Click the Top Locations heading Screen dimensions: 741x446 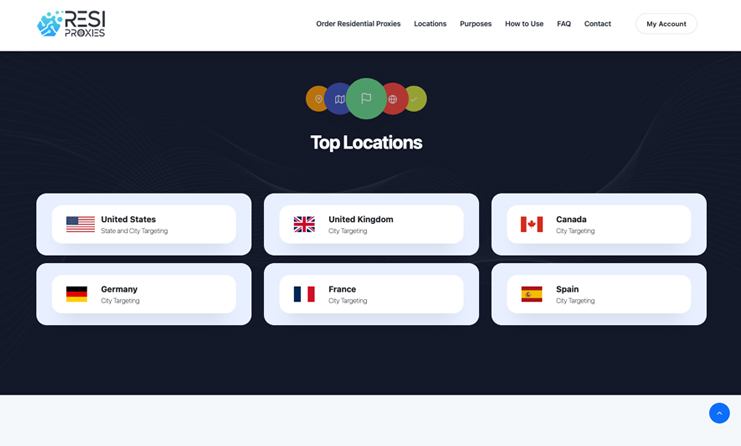point(366,143)
